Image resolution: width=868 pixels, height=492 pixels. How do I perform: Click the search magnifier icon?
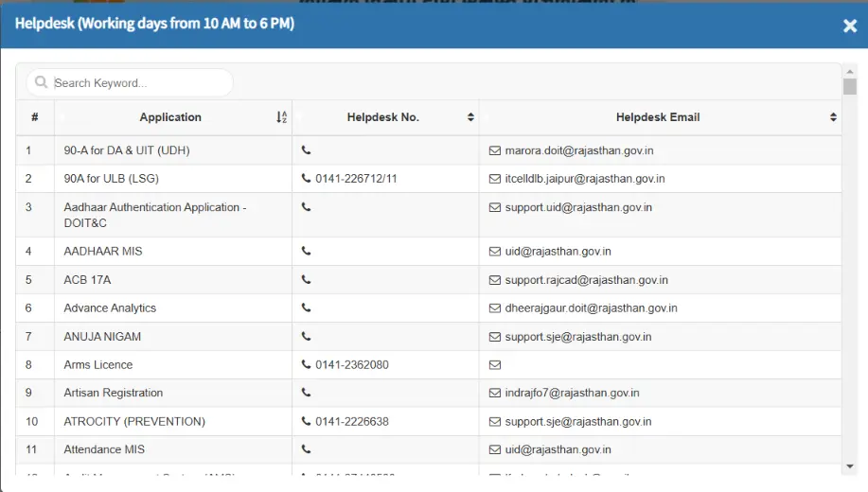[41, 83]
